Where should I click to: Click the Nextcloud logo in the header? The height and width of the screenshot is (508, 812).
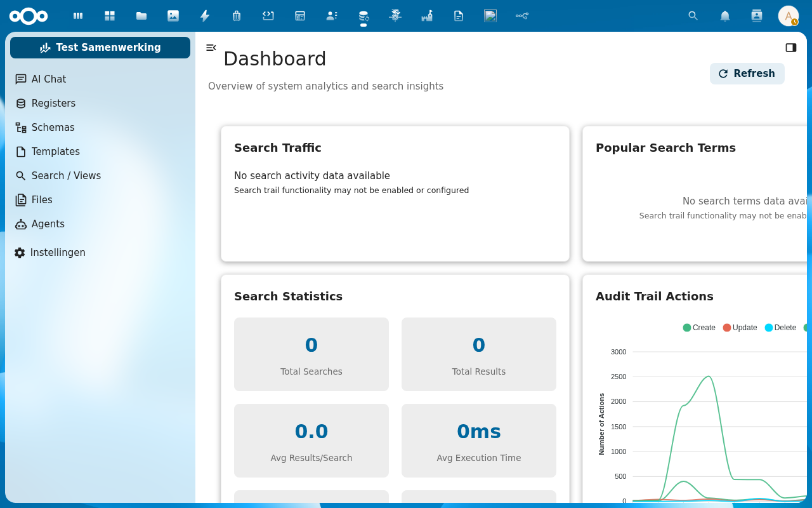point(29,16)
